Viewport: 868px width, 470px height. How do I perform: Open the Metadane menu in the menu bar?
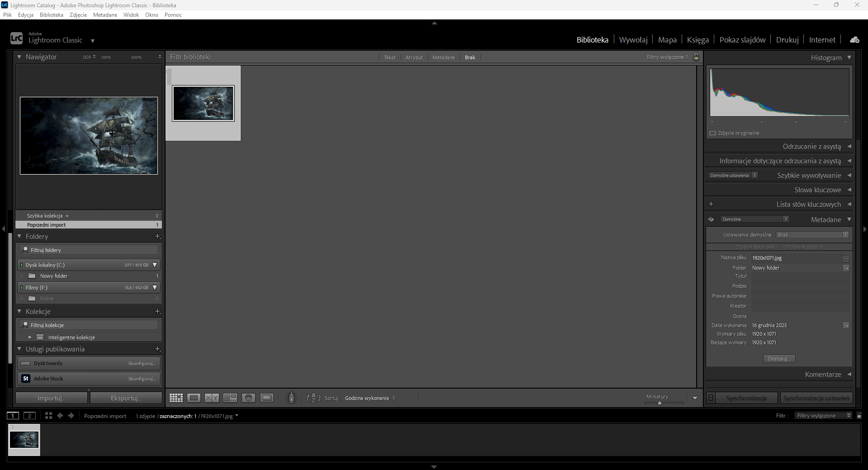click(x=105, y=15)
